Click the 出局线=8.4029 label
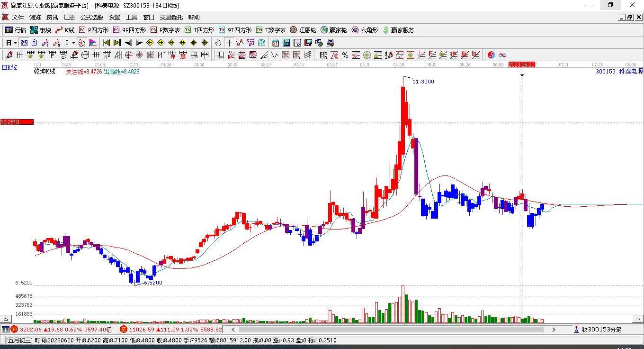This screenshot has height=349, width=644. click(x=121, y=72)
